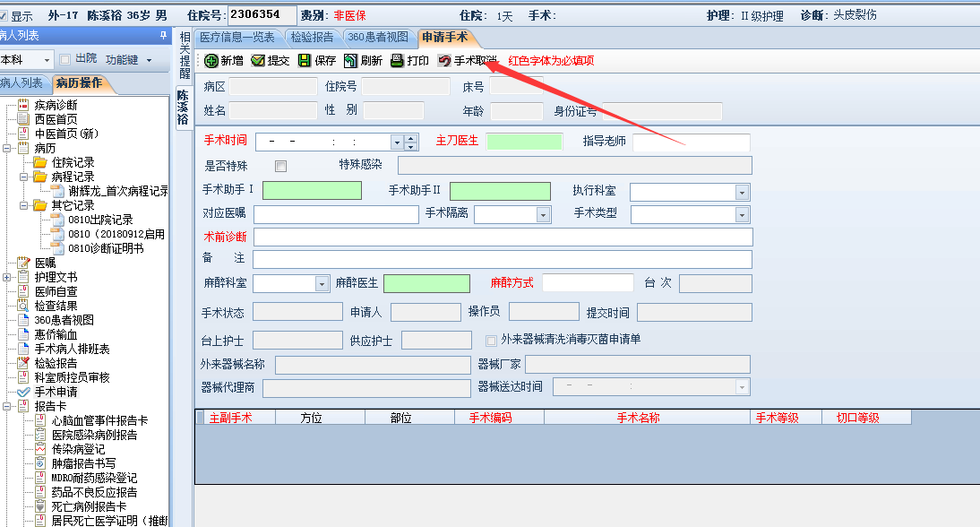Viewport: 980px width, 527px height.
Task: Open the 手术隔离 dropdown
Action: coord(543,215)
